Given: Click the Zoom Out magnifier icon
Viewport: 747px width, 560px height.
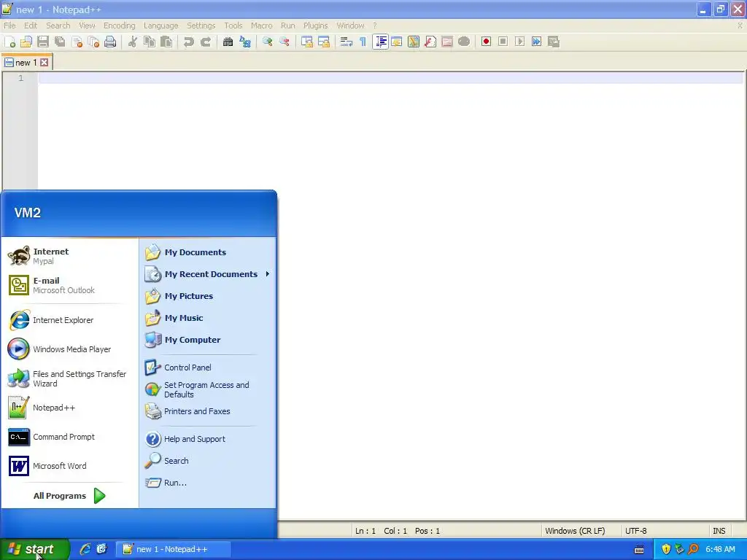Looking at the screenshot, I should (x=285, y=42).
